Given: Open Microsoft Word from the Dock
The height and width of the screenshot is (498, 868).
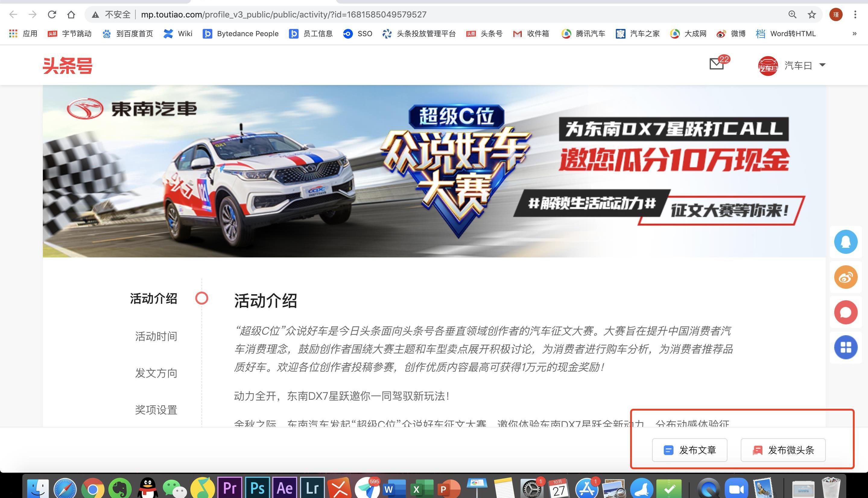Looking at the screenshot, I should (394, 488).
